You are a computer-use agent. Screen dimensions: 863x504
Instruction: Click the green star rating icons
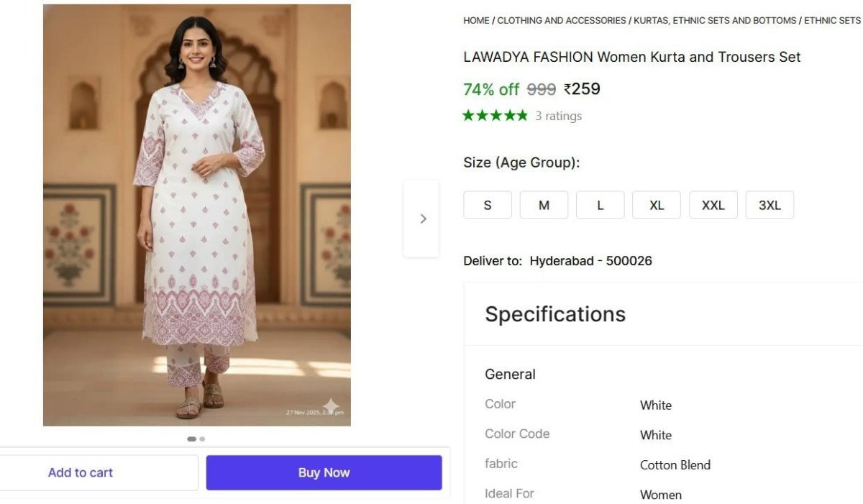495,116
